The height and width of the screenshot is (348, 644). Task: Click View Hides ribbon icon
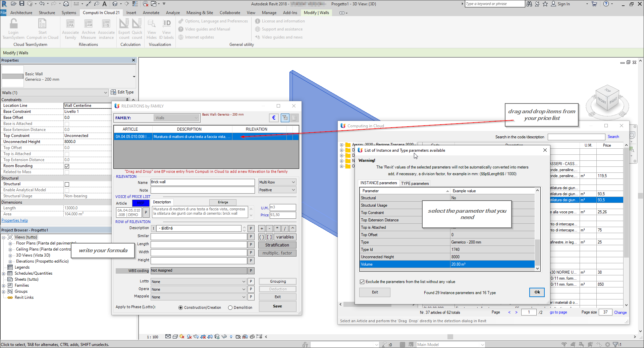tap(152, 24)
